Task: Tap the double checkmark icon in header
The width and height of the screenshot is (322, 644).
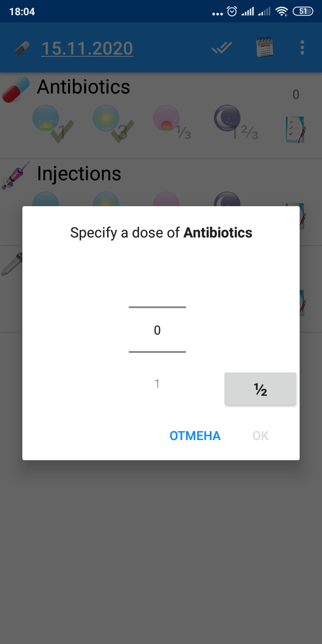Action: click(222, 47)
